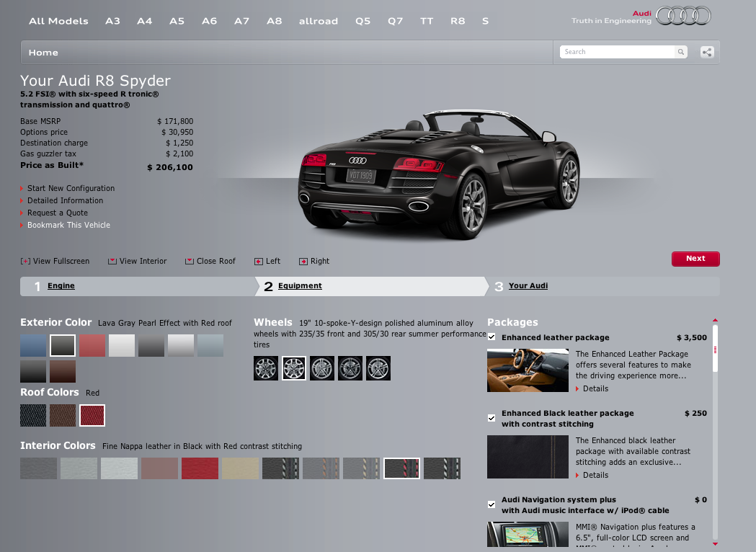
Task: Click the R8 Spyder car preview image
Action: point(439,174)
